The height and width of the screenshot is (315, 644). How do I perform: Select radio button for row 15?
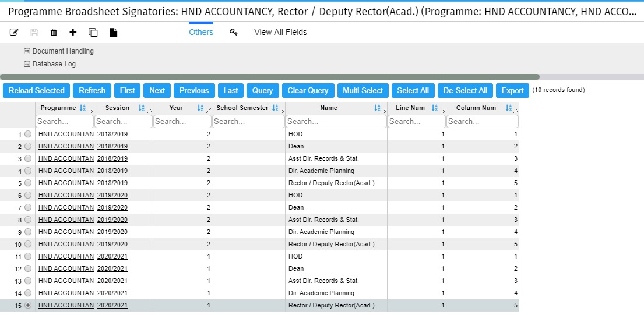[28, 305]
